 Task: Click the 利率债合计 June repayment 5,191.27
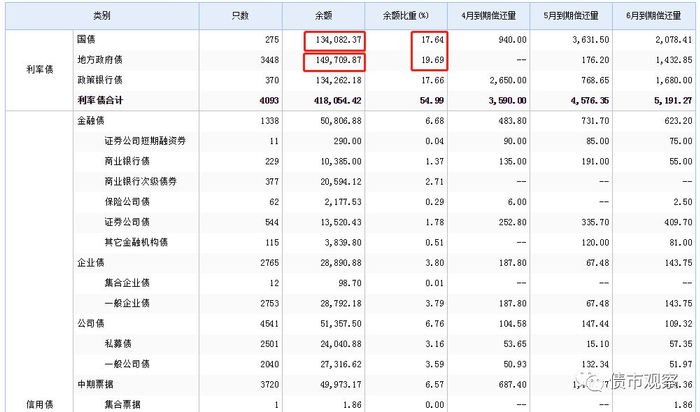(x=673, y=100)
